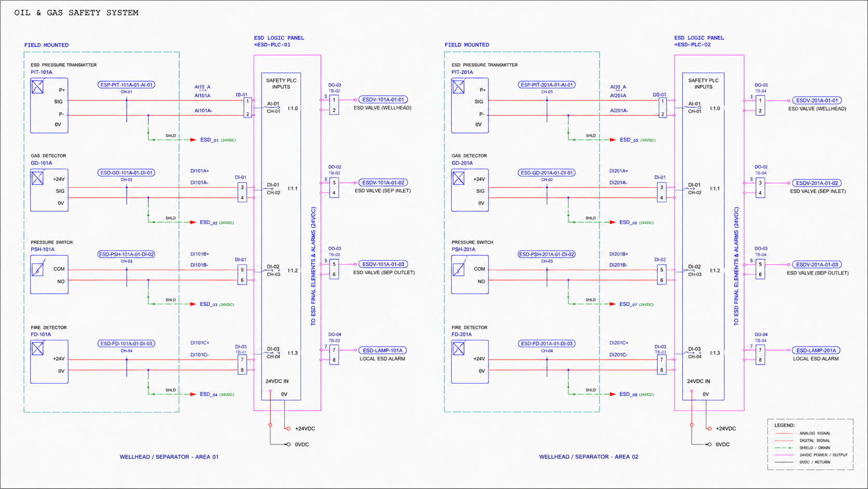The width and height of the screenshot is (868, 489).
Task: Select the FD-101A device tag text
Action: [x=41, y=335]
